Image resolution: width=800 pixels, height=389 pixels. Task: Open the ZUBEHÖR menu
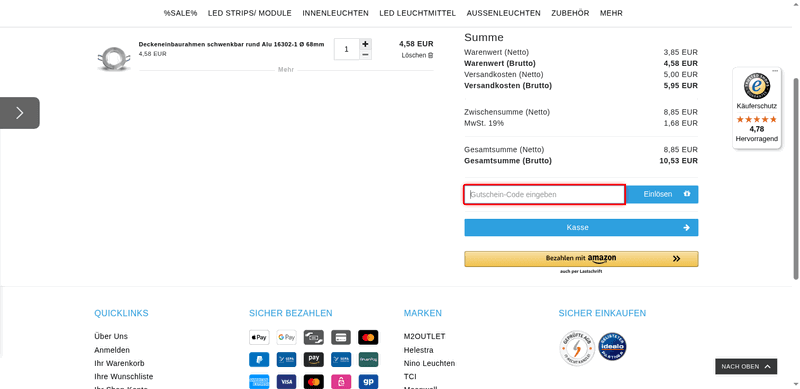click(x=570, y=13)
